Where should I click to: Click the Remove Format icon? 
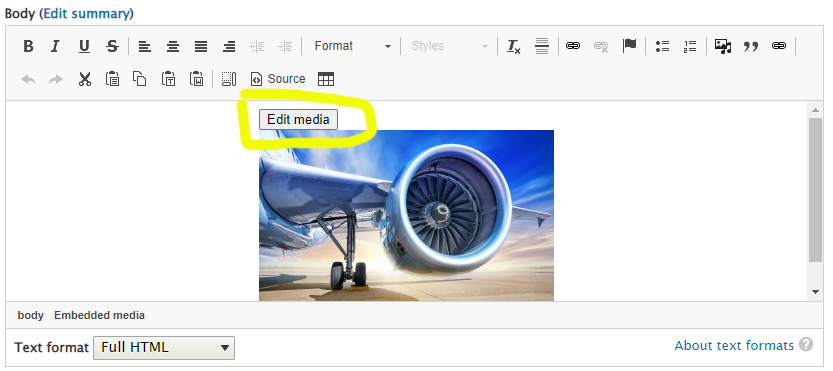tap(513, 46)
